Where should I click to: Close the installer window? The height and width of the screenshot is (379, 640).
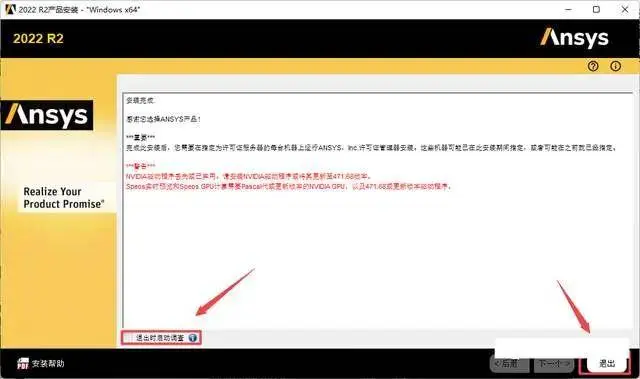point(624,9)
